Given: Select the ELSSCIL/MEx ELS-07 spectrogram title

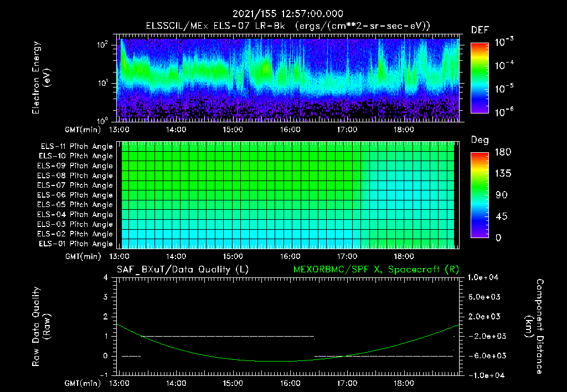Looking at the screenshot, I should pyautogui.click(x=287, y=25).
